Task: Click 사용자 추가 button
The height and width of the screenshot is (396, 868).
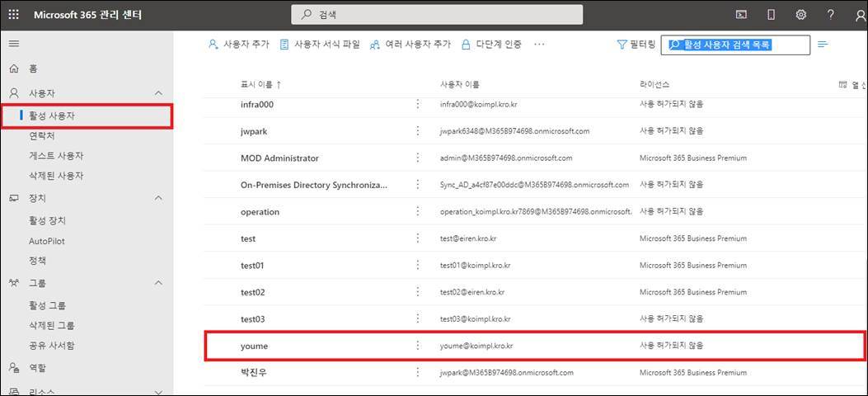Action: click(x=238, y=45)
